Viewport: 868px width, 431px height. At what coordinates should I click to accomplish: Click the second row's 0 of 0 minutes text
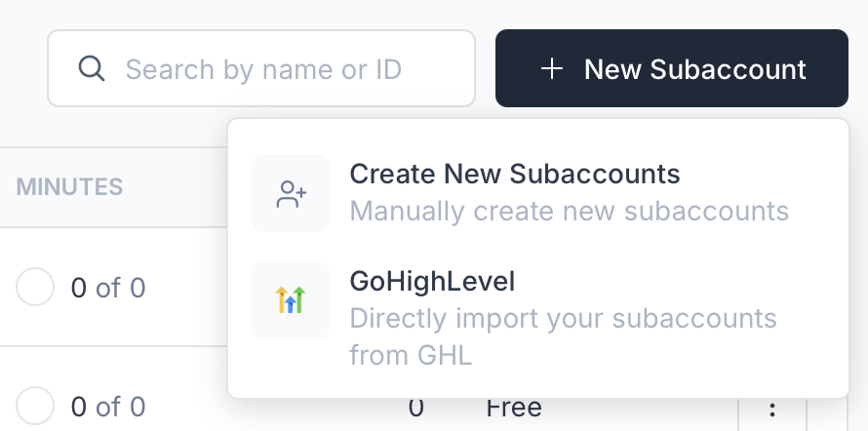108,406
